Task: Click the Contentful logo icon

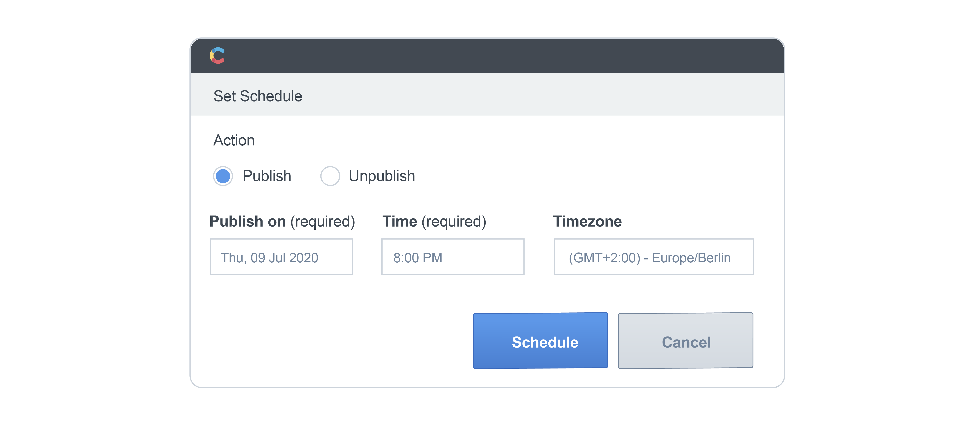Action: click(x=217, y=56)
